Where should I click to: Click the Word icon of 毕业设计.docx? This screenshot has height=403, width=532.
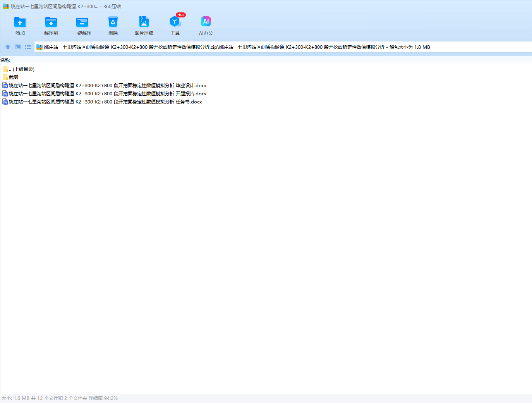[x=5, y=85]
